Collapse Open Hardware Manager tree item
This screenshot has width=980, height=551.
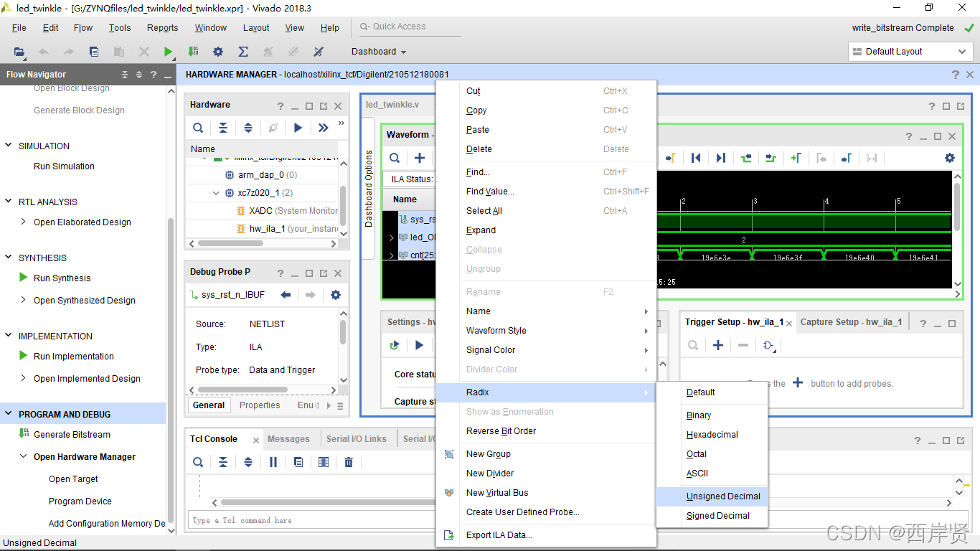point(24,456)
